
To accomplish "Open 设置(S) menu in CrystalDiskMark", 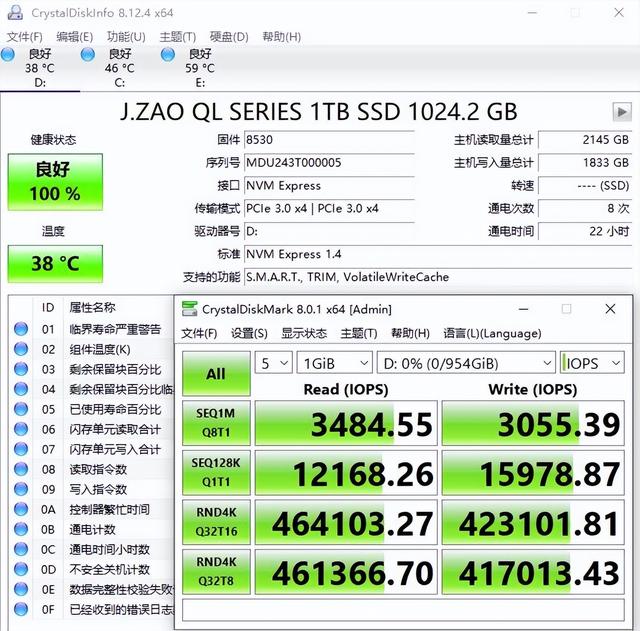I will [249, 333].
